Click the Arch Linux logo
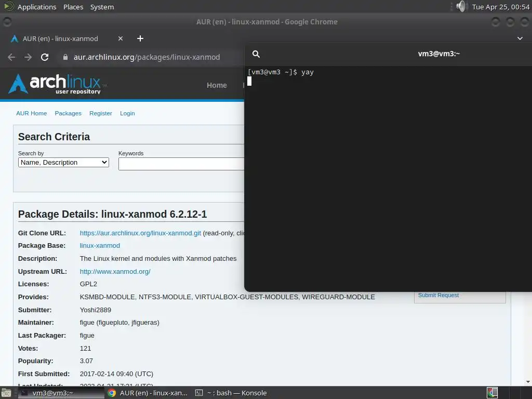532x399 pixels. coord(57,84)
